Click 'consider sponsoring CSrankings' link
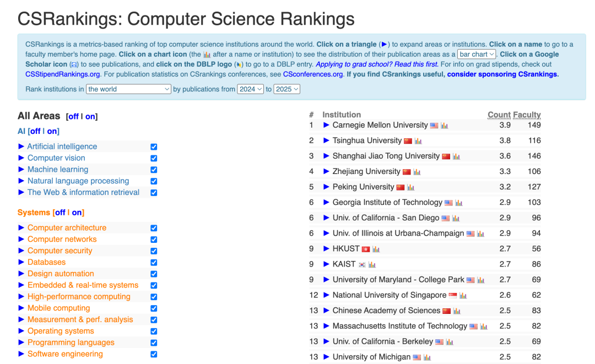This screenshot has height=364, width=595. [502, 74]
